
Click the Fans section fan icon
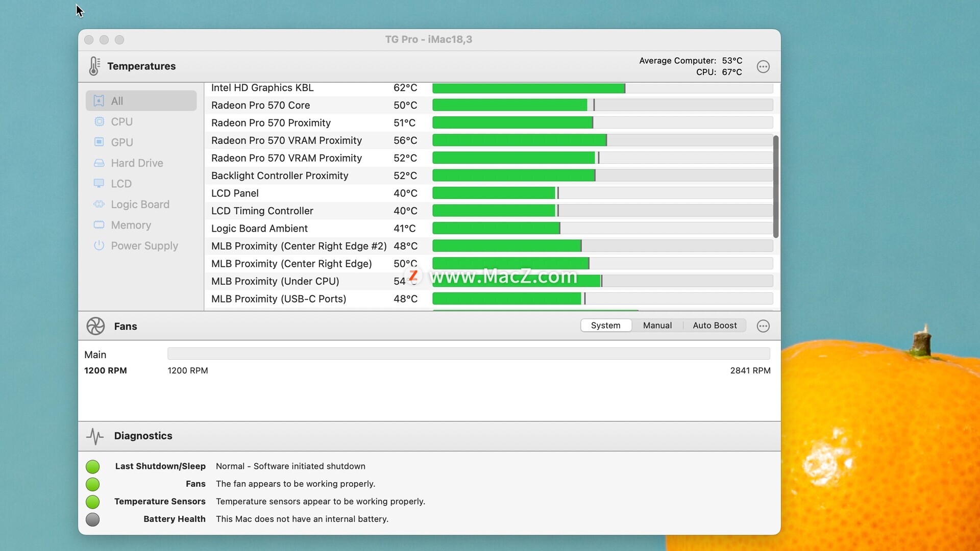(x=95, y=326)
